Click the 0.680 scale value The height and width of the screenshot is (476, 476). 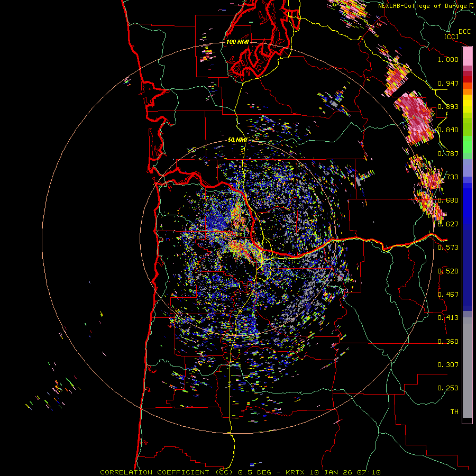pyautogui.click(x=448, y=200)
